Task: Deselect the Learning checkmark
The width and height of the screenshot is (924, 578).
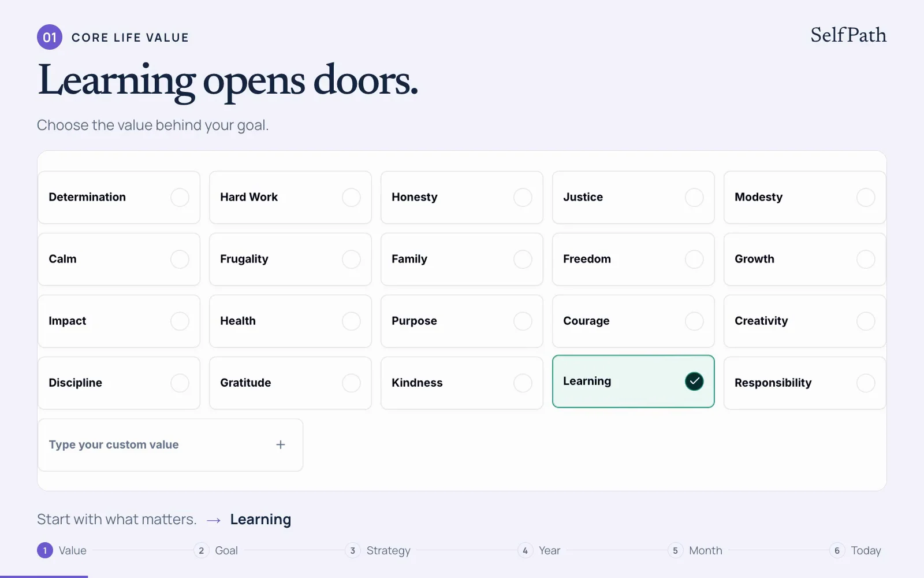Action: pos(694,381)
